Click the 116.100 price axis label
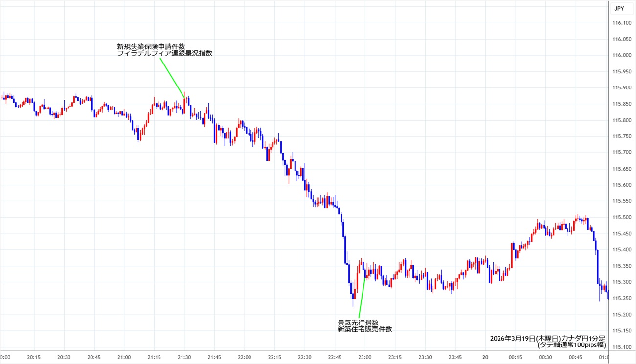 pyautogui.click(x=621, y=23)
